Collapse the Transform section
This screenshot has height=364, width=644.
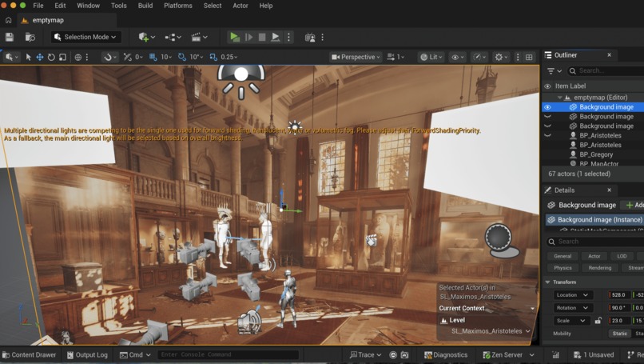547,282
